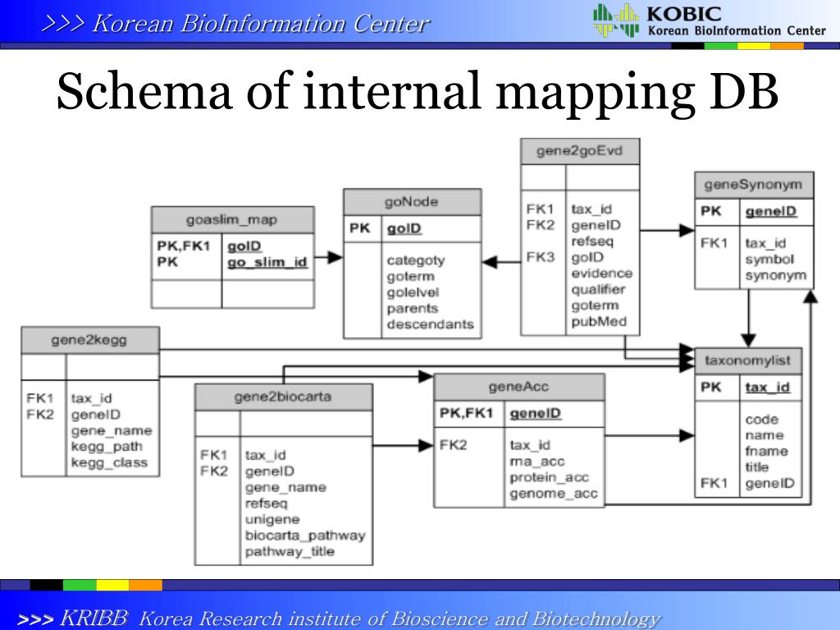Click "tax_id" field in gene2kegg table
This screenshot has height=630, width=840.
tap(91, 399)
